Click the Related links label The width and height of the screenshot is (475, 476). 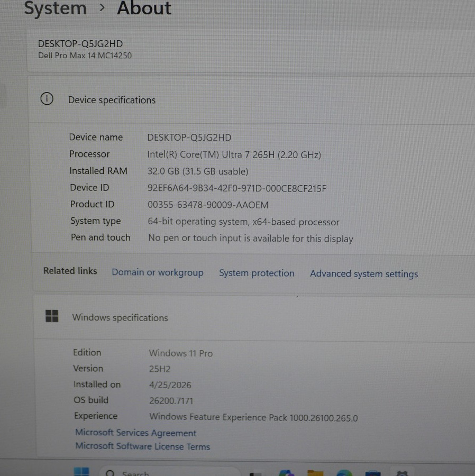(70, 271)
